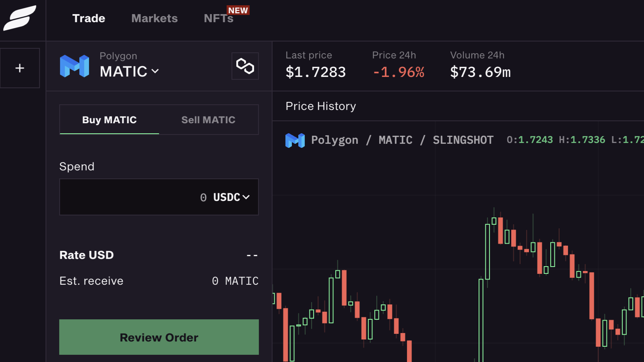
Task: Click the Last price value $1.7283
Action: [315, 72]
